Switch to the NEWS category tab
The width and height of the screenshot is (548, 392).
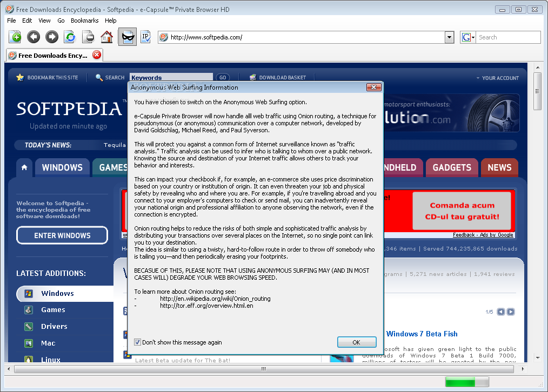tap(499, 167)
